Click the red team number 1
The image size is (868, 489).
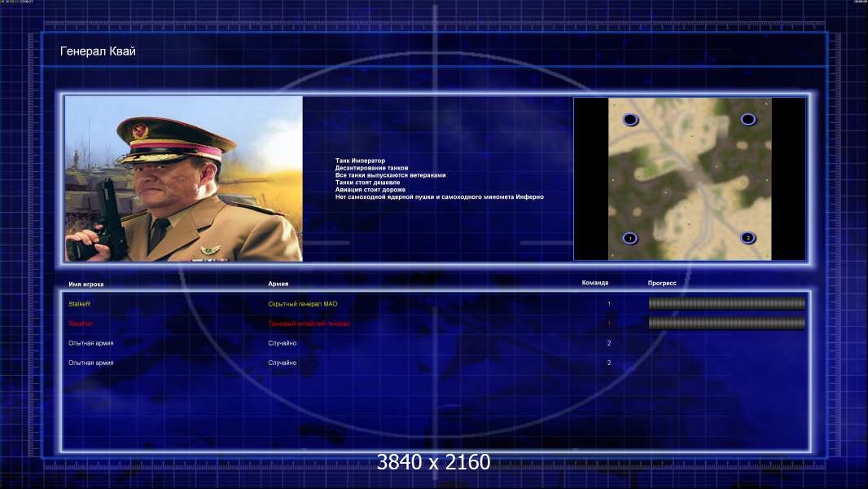(609, 324)
